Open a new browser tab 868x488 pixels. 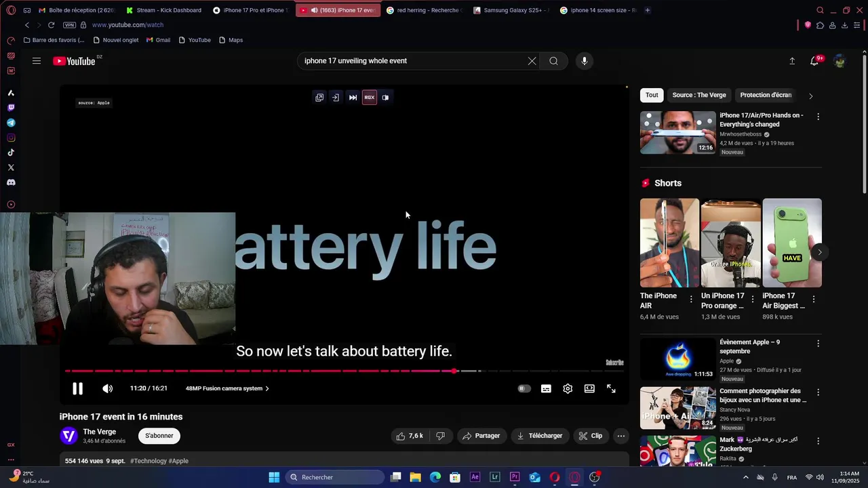pos(648,10)
